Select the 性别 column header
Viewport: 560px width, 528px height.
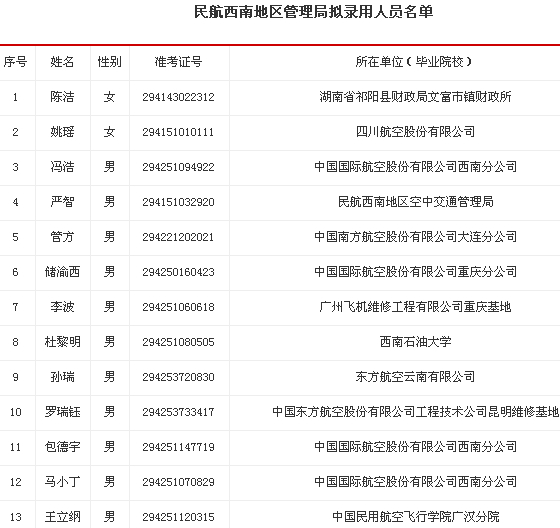(110, 62)
